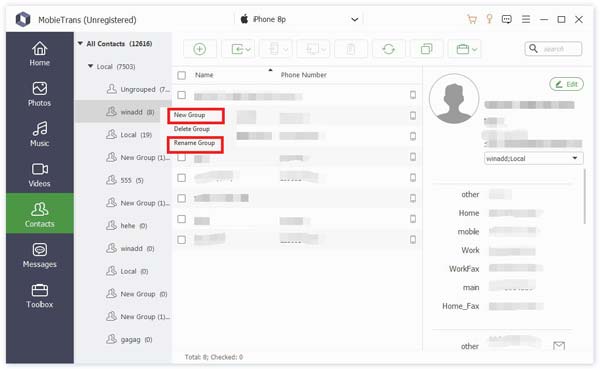600x370 pixels.
Task: Open the iPhone 8p device dropdown
Action: [299, 19]
